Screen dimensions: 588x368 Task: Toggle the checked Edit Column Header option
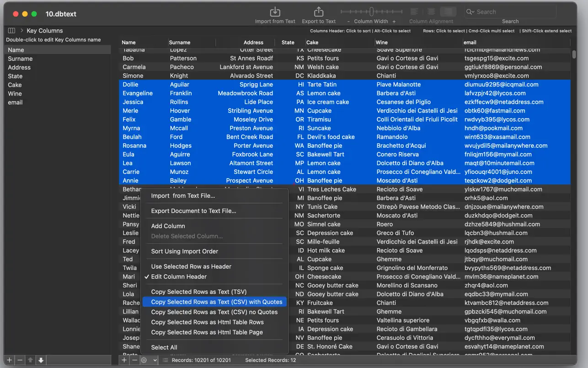(x=179, y=276)
